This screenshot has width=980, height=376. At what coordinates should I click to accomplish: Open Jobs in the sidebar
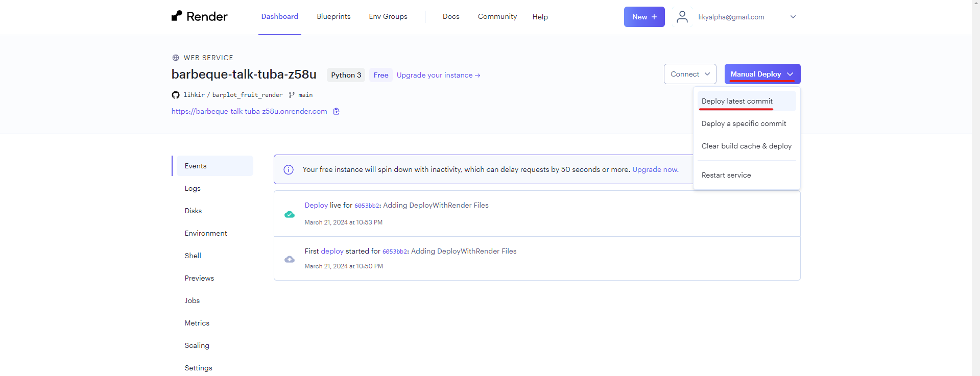(x=192, y=300)
